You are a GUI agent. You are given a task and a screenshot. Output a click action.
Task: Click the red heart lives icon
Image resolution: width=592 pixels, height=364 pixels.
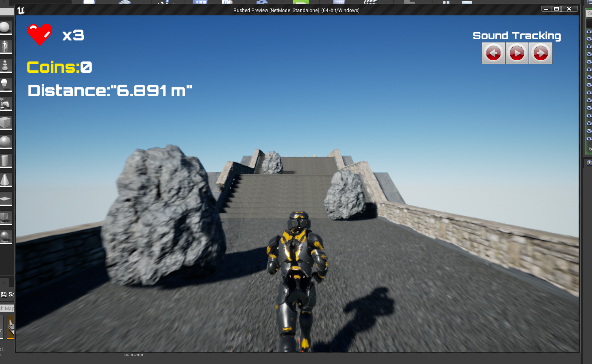pyautogui.click(x=40, y=35)
